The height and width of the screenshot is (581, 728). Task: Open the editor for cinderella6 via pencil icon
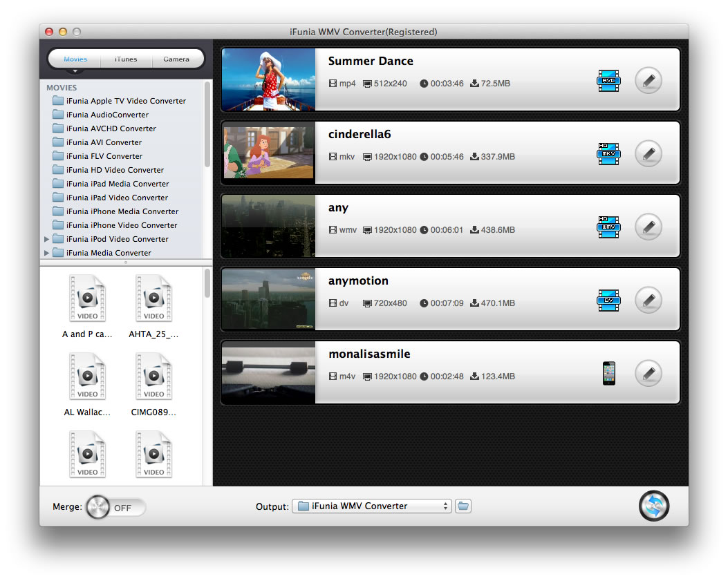(648, 153)
